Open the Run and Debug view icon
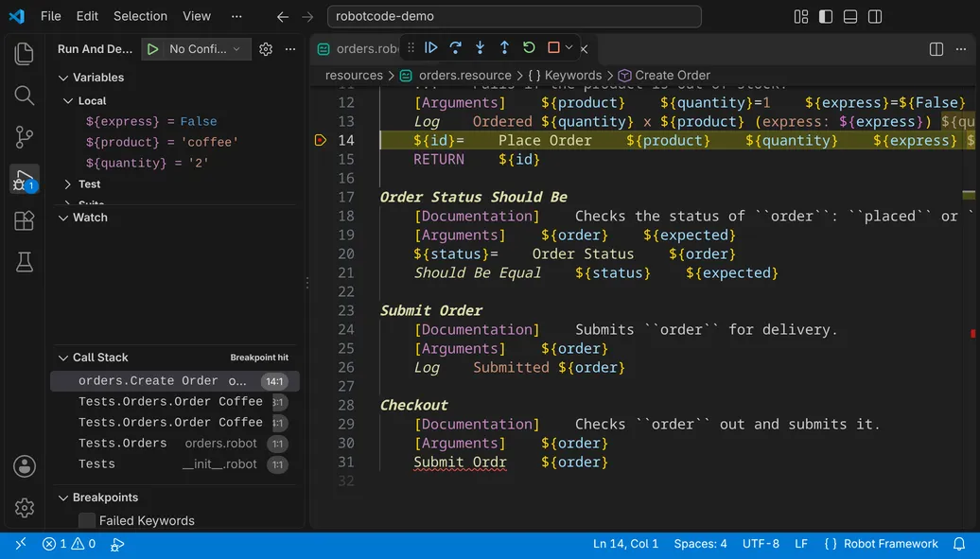This screenshot has width=980, height=559. 24,180
